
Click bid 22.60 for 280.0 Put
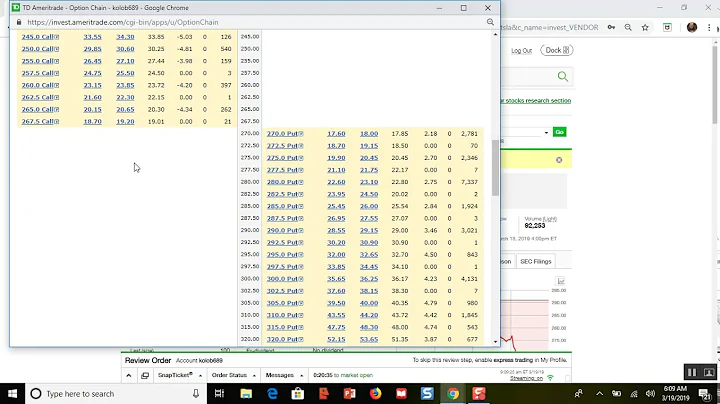pos(336,182)
